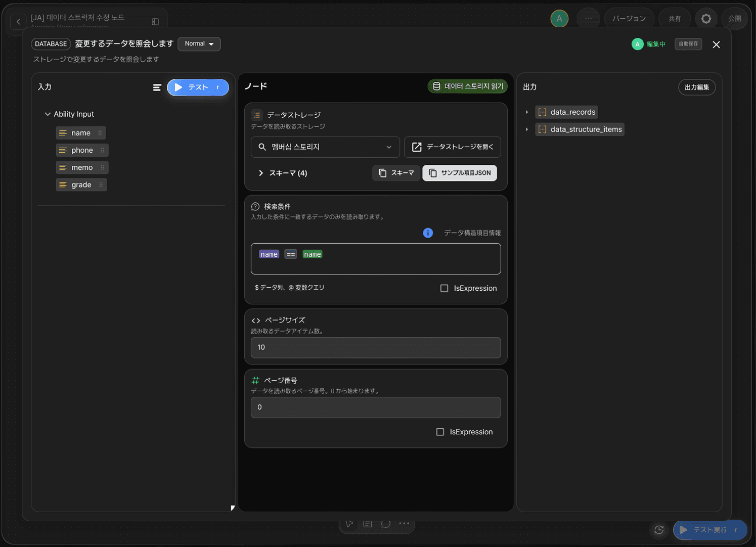Click the サンプル項目JSON button

460,173
